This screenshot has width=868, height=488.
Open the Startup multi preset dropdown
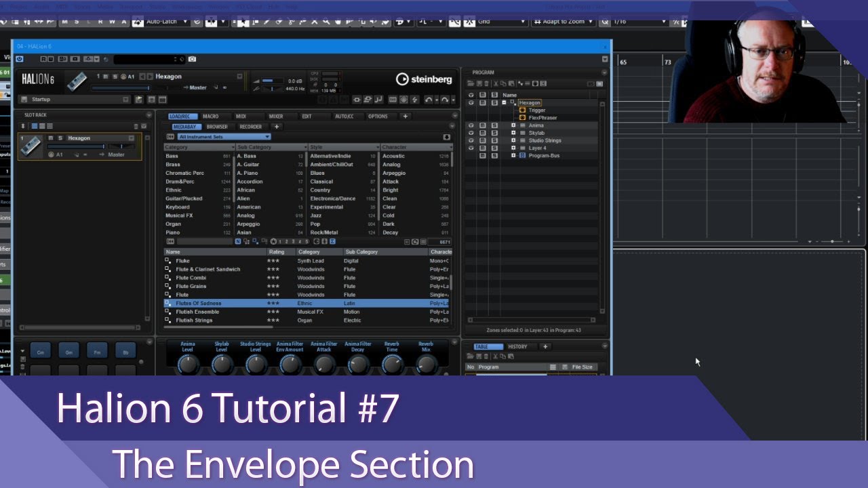click(x=126, y=100)
